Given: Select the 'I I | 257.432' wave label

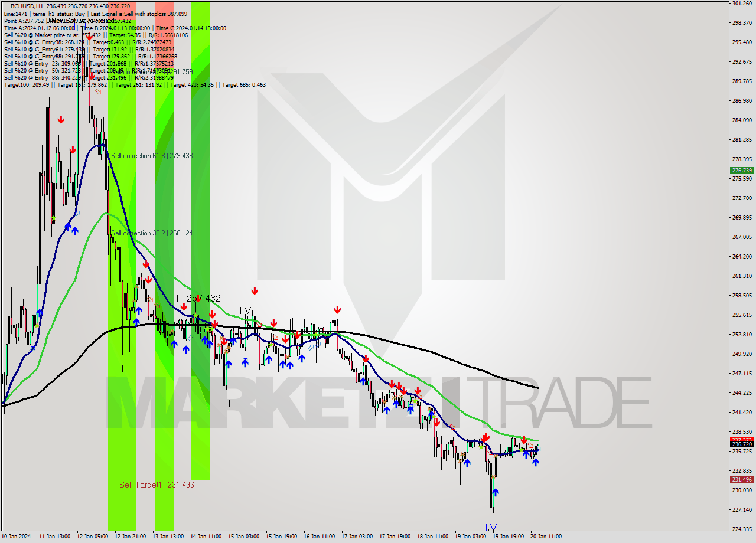Looking at the screenshot, I should coord(195,299).
